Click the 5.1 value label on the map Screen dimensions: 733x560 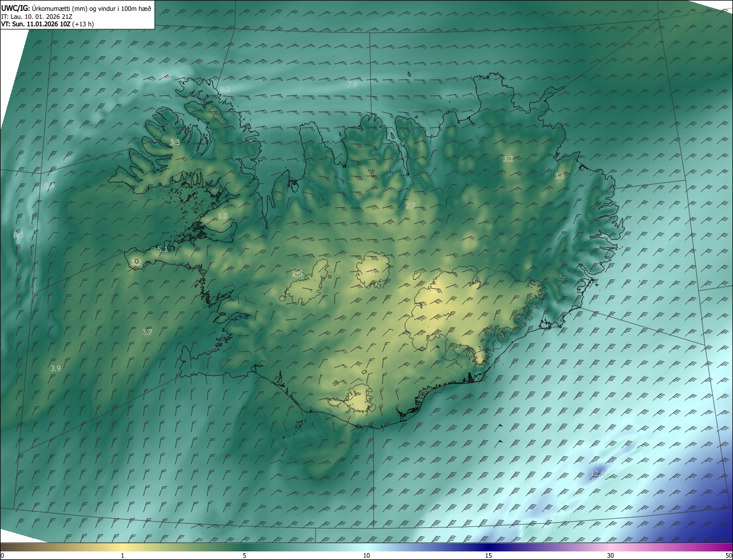(163, 250)
